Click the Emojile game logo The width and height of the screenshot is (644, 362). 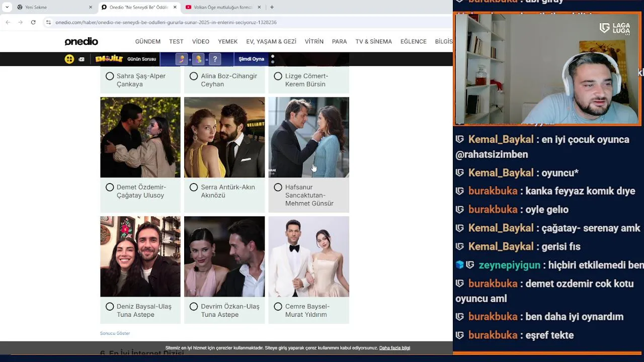click(109, 59)
